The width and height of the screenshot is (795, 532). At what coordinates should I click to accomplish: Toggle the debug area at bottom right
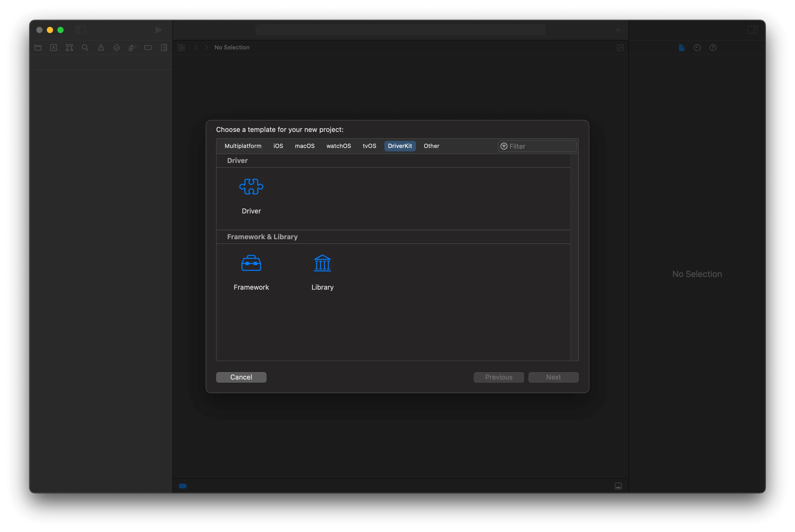(618, 486)
